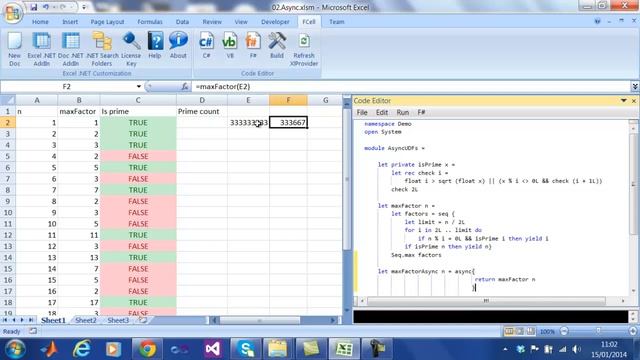Click the zoom slider handle
Viewport: 640px width, 360px height.
pos(598,331)
